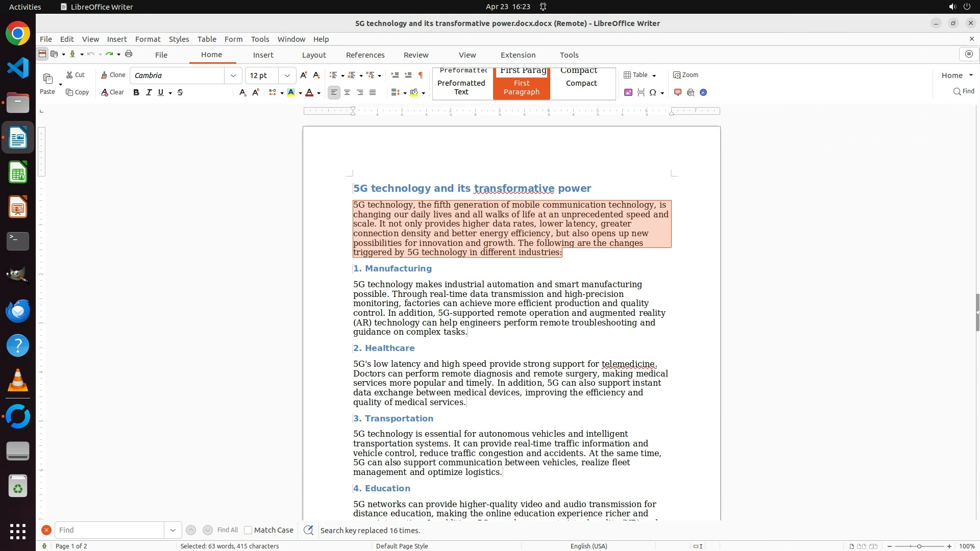Toggle bold formatting

click(136, 92)
